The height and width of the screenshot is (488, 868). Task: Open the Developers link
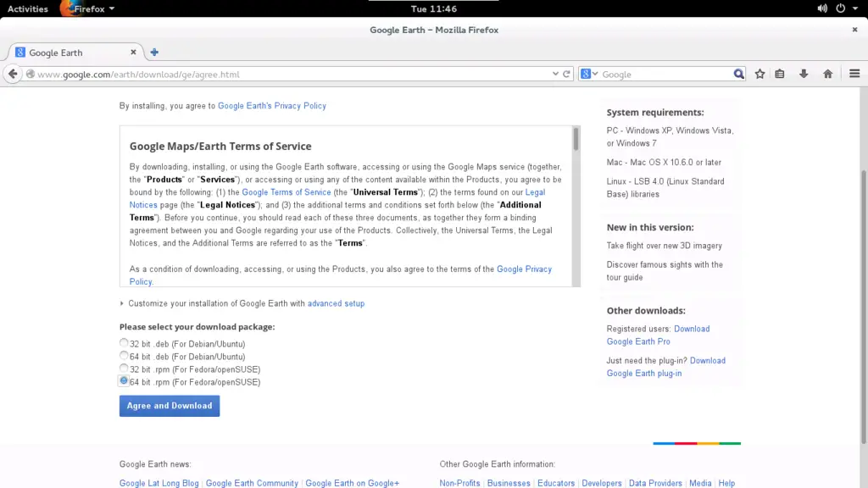(602, 483)
